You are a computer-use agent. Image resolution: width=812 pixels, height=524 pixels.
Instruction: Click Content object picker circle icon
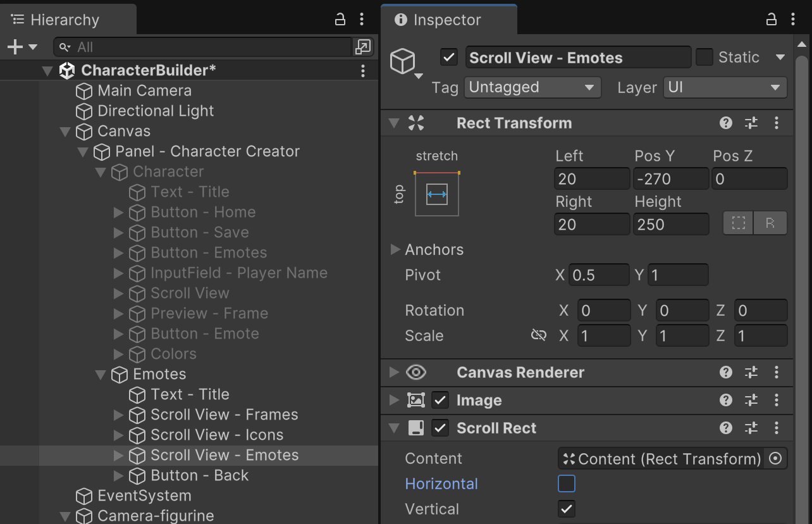pos(775,459)
